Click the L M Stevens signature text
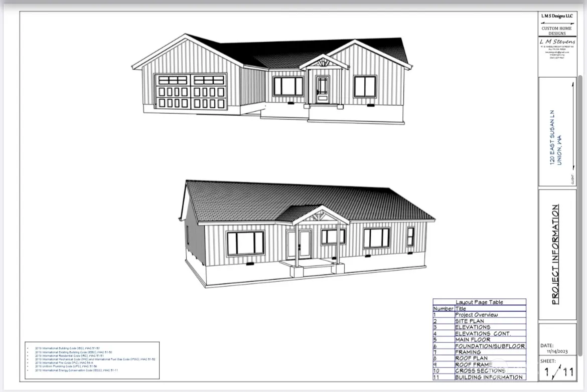587x392 pixels. (x=556, y=42)
